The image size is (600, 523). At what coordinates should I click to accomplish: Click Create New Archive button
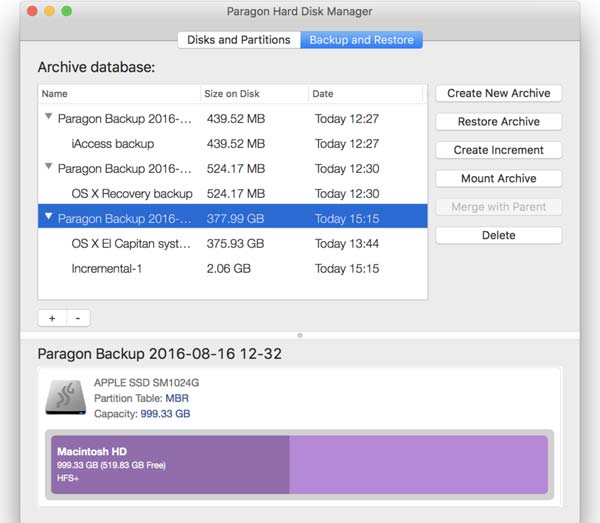[499, 93]
